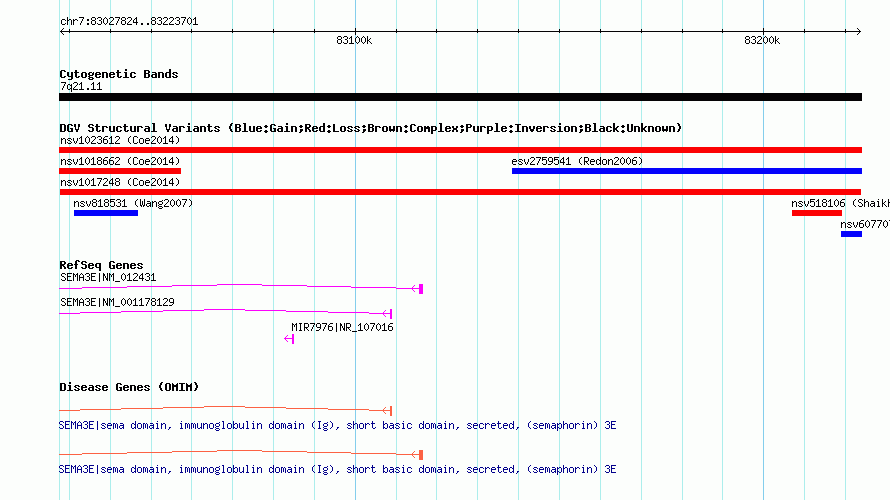
Task: Click the 83200k ruler label
Action: click(762, 40)
